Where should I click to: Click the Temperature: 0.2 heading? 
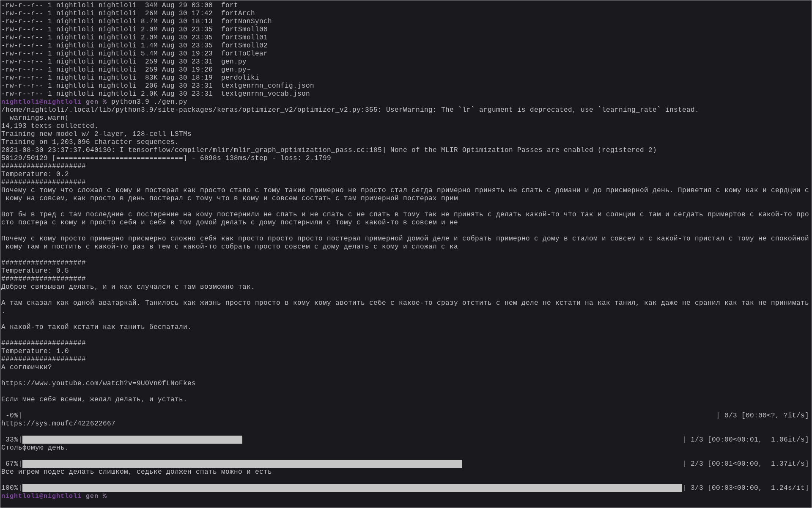coord(35,174)
